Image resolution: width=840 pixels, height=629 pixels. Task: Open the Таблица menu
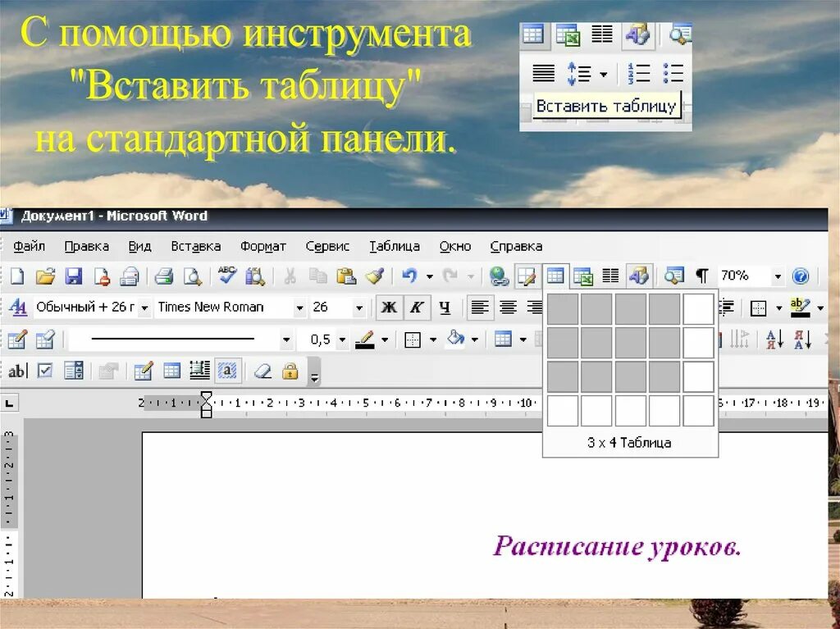(x=395, y=246)
